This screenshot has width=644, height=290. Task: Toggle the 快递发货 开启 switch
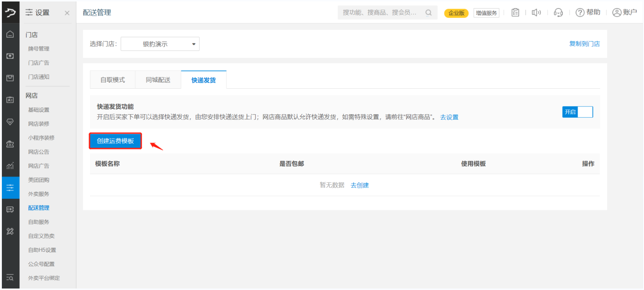tap(577, 112)
